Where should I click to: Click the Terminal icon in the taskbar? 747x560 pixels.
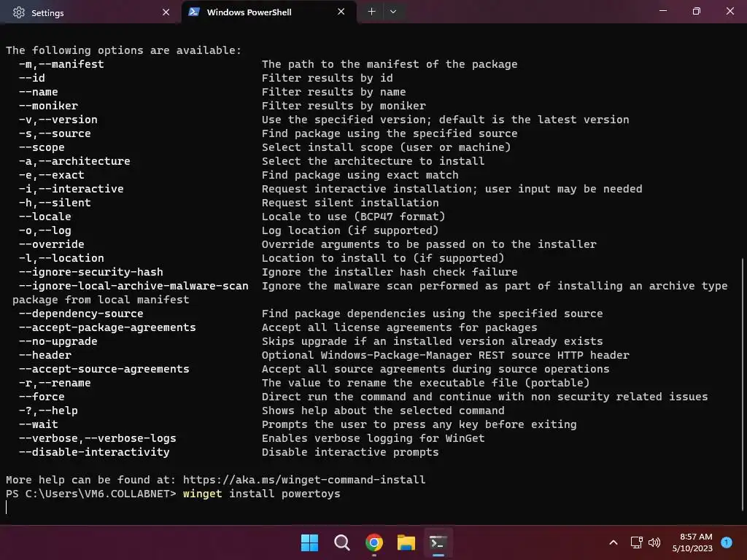click(438, 542)
